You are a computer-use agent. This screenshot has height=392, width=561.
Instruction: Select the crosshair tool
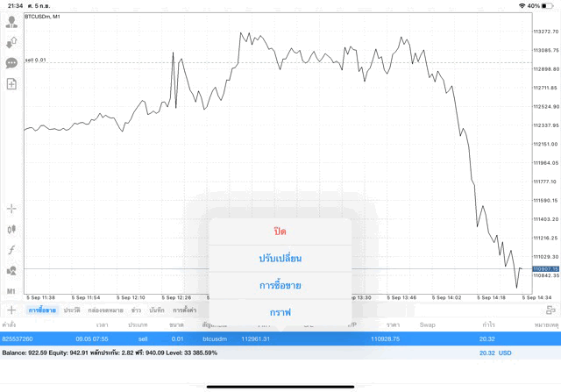[x=11, y=209]
